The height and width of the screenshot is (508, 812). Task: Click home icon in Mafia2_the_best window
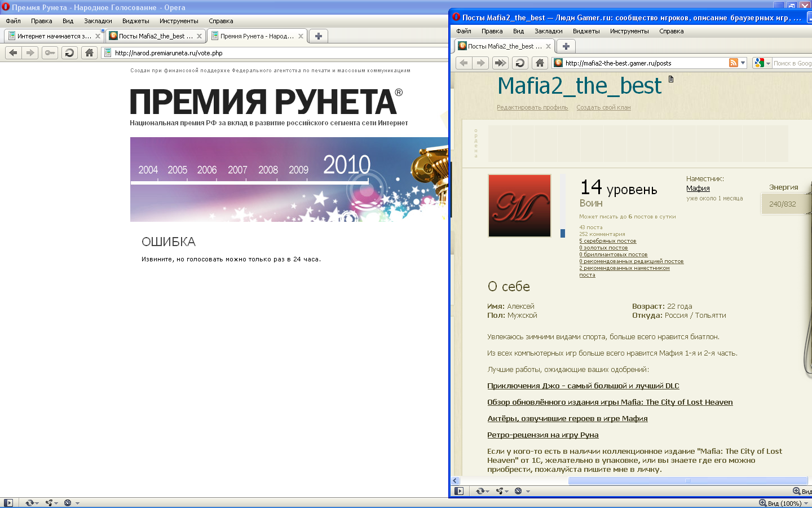pyautogui.click(x=540, y=63)
